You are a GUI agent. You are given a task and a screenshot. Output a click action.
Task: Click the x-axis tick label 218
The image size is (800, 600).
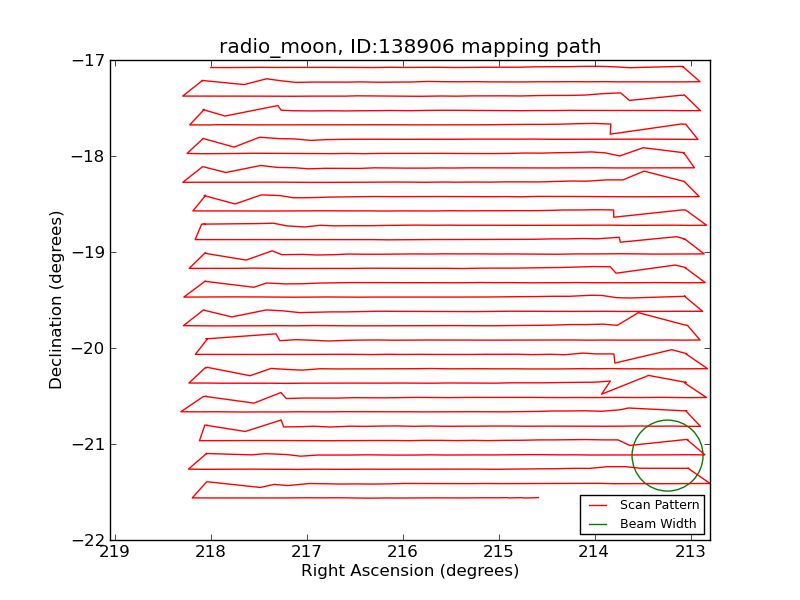pyautogui.click(x=211, y=552)
